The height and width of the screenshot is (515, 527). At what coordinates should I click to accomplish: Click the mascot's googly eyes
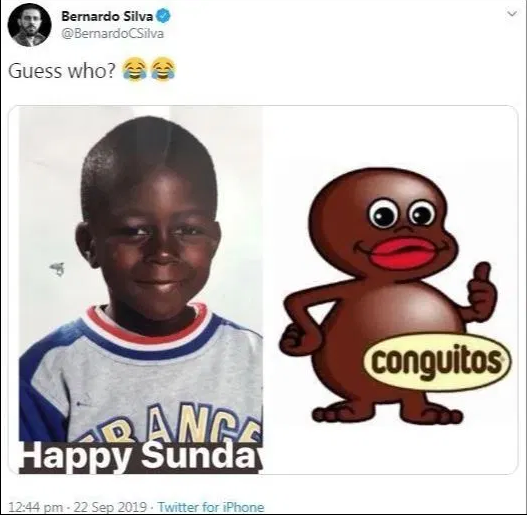402,213
